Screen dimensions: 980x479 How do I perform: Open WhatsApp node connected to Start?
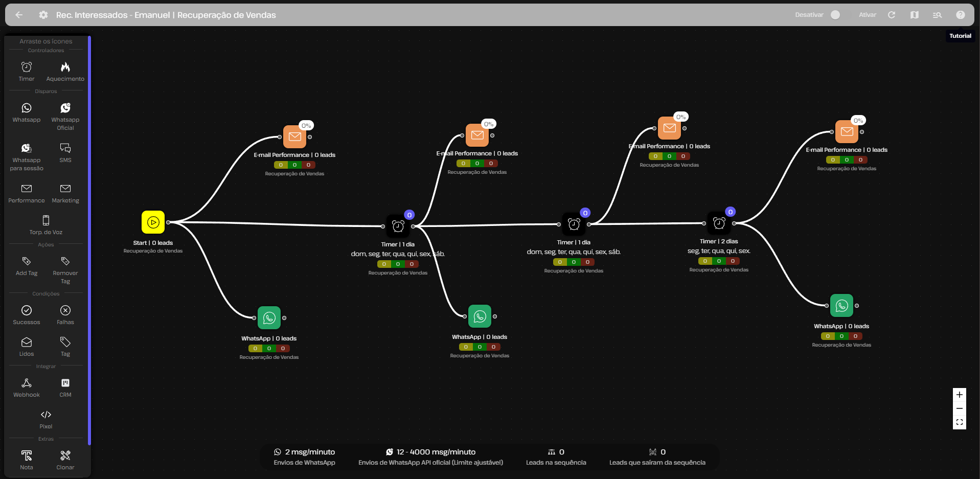pos(269,318)
